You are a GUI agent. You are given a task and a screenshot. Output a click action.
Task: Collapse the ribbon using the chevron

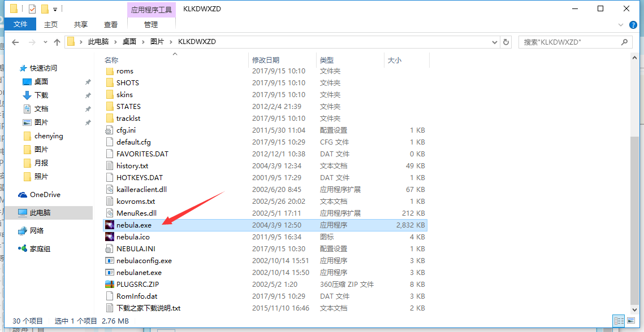(621, 24)
